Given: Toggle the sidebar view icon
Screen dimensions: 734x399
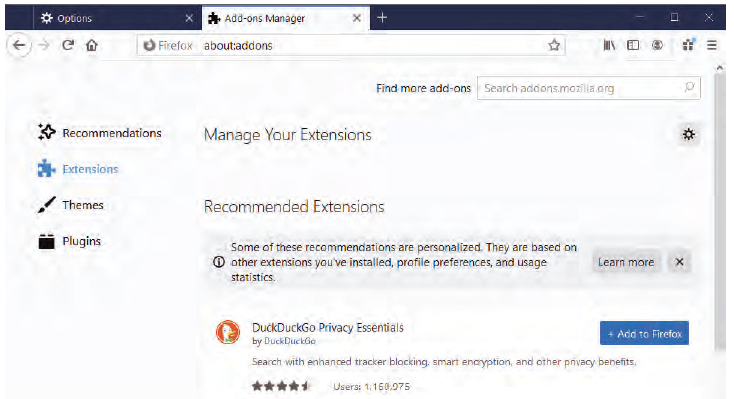Looking at the screenshot, I should (633, 45).
